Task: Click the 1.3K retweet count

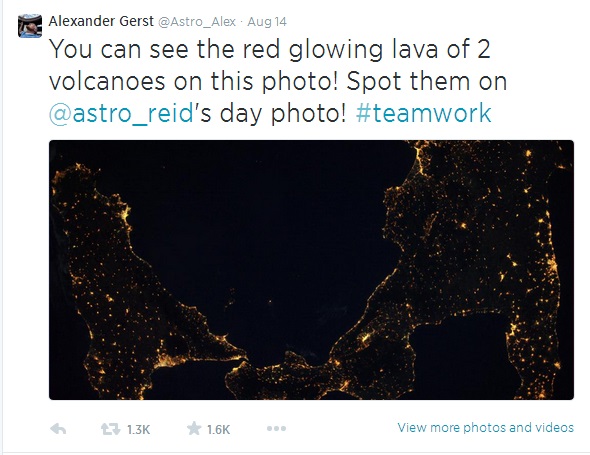Action: click(x=138, y=429)
